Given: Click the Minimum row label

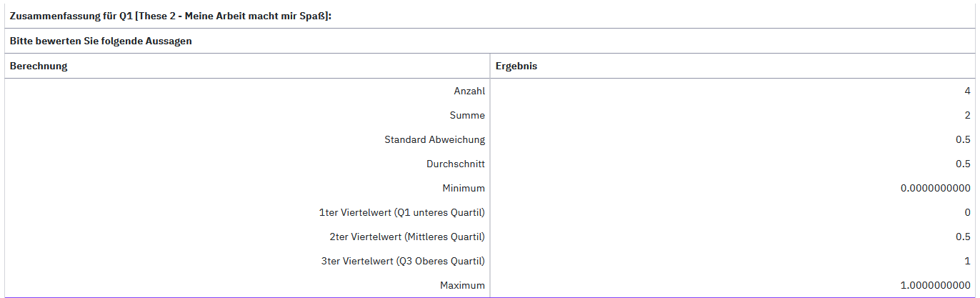Looking at the screenshot, I should 463,188.
